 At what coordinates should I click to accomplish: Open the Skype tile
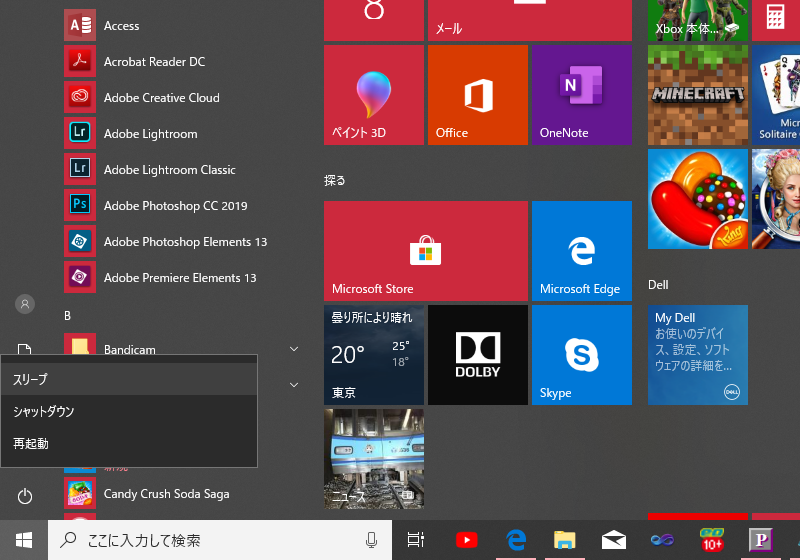coord(582,355)
